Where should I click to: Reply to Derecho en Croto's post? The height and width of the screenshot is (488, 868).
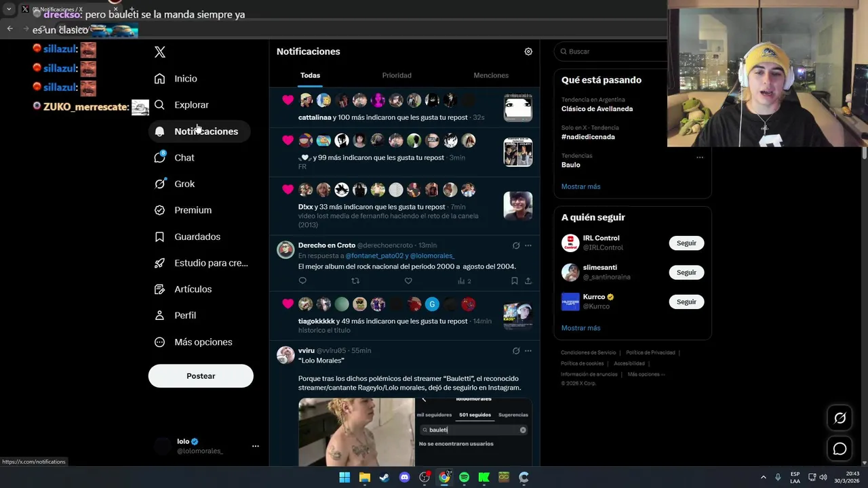302,281
